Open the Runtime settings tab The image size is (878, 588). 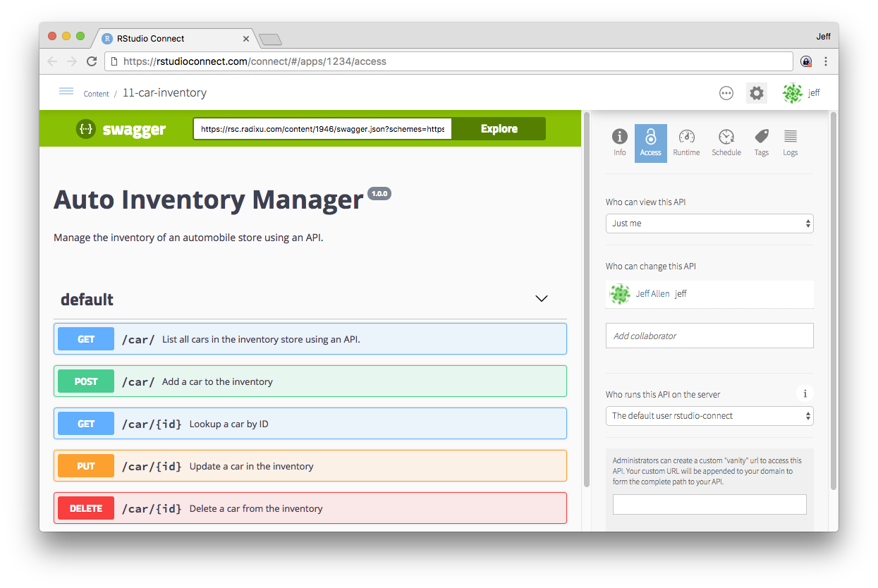[x=686, y=142]
